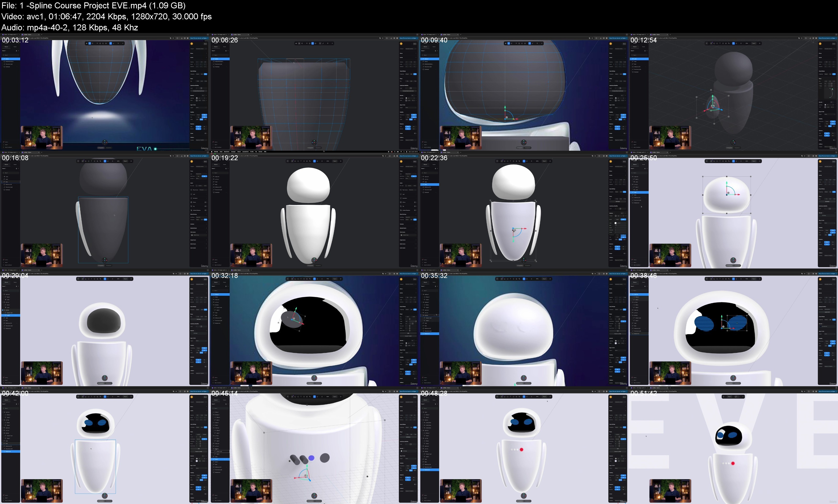Open the frame captured at 00:09:40
The height and width of the screenshot is (504, 838).
[x=524, y=92]
